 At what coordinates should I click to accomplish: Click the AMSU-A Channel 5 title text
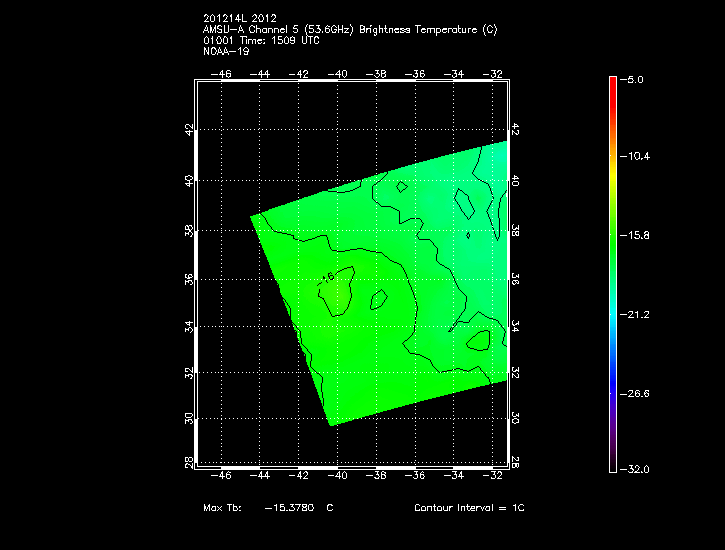coord(349,30)
